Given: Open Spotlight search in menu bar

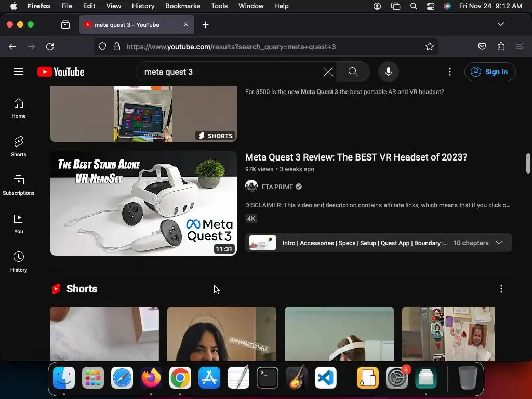Looking at the screenshot, I should point(413,6).
